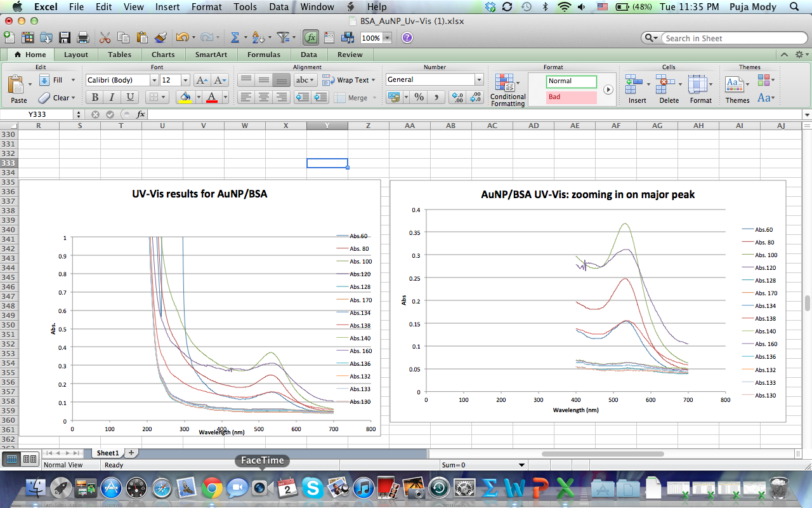Click the Save floppy disk icon
Image resolution: width=812 pixels, height=508 pixels.
64,38
